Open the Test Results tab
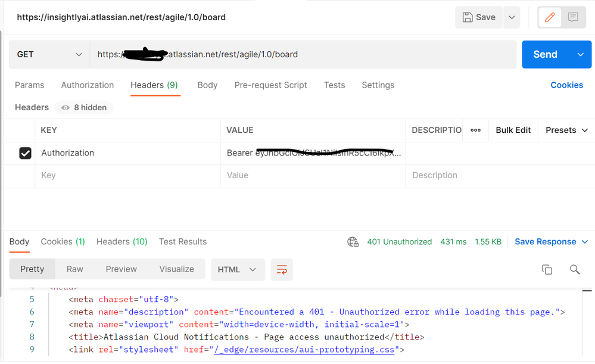Viewport: 595px width, 364px height. pyautogui.click(x=183, y=242)
